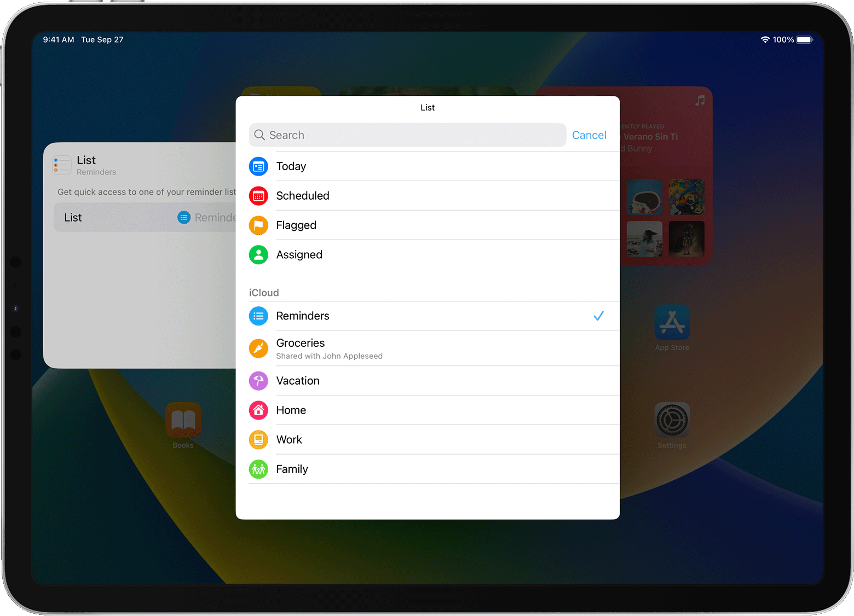Open the Settings gear icon
854x616 pixels.
(x=672, y=420)
